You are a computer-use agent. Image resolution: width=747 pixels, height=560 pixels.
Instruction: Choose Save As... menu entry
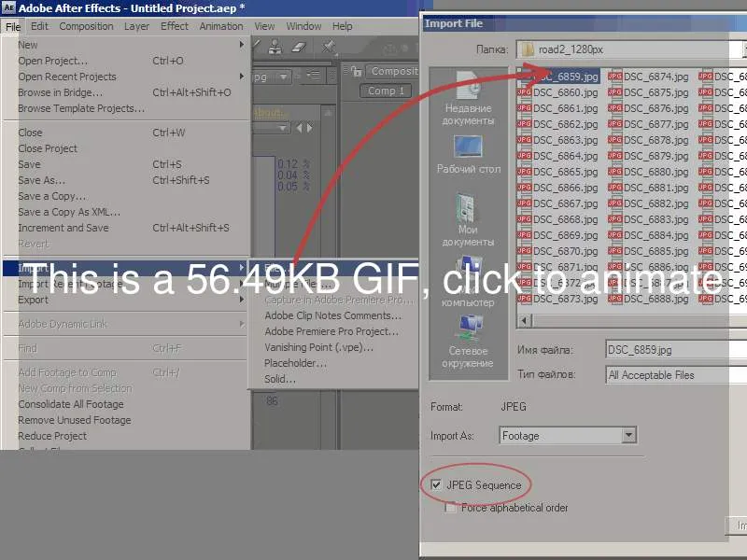[x=127, y=180]
